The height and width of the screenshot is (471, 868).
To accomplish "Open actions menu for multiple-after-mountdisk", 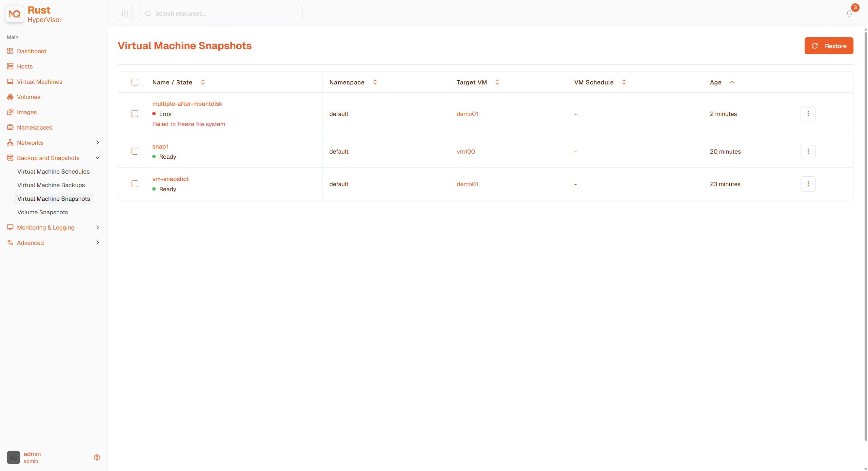I will (x=808, y=114).
